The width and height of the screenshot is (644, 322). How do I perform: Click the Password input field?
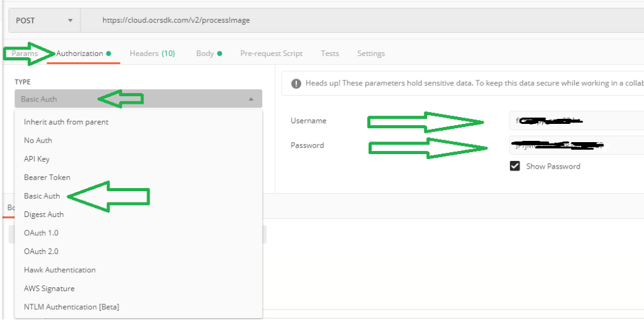(577, 145)
